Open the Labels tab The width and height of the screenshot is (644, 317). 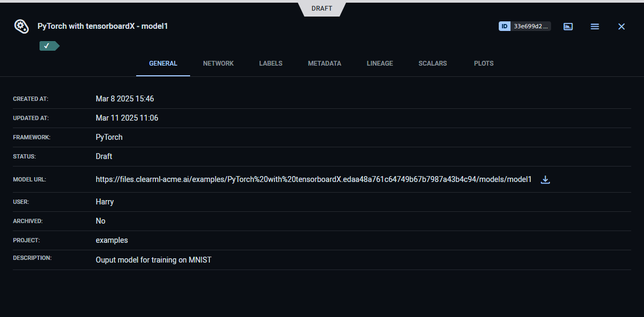271,64
